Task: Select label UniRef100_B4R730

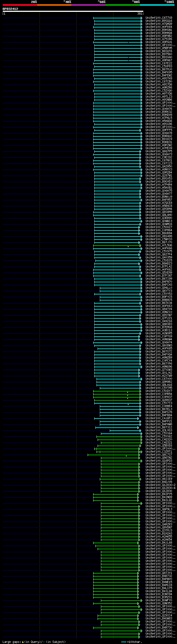Action: pyautogui.click(x=159, y=627)
